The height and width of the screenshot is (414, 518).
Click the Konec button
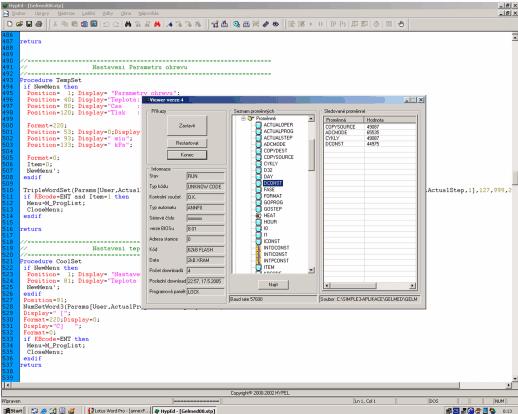coord(187,155)
